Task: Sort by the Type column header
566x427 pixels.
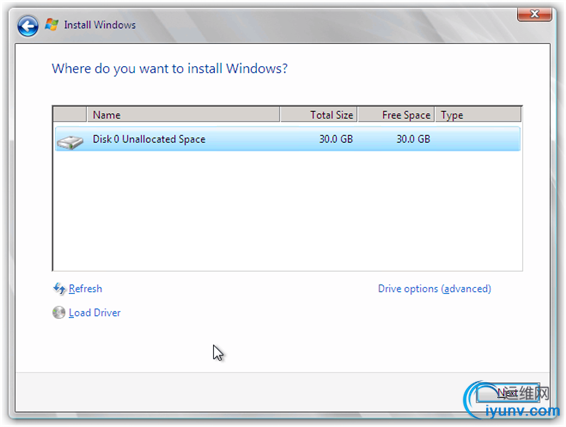Action: [x=478, y=115]
